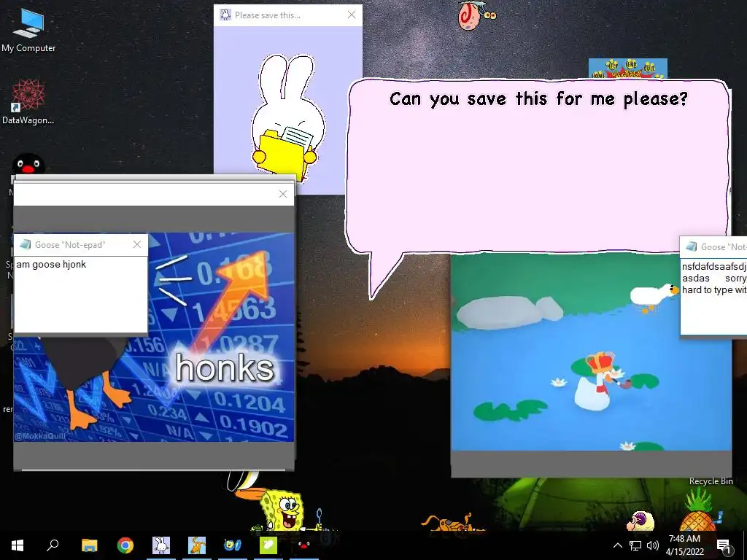Select the white bunny app in taskbar

click(x=161, y=545)
